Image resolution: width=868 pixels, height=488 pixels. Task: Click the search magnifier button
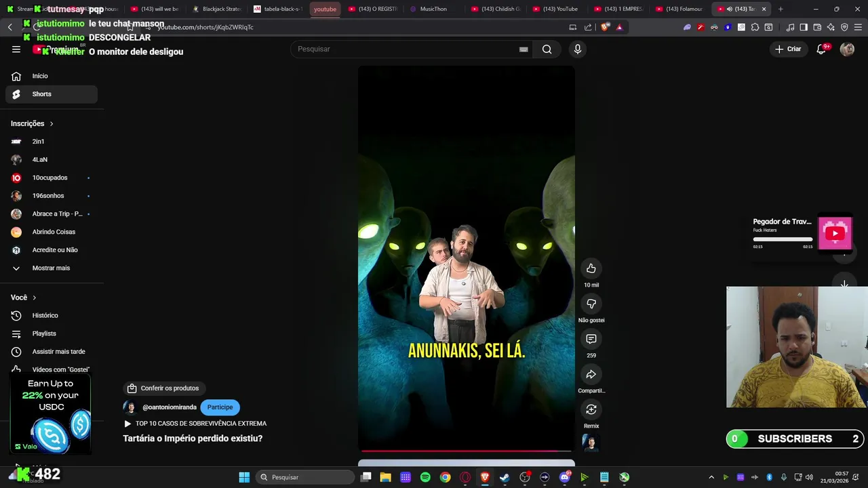[547, 49]
